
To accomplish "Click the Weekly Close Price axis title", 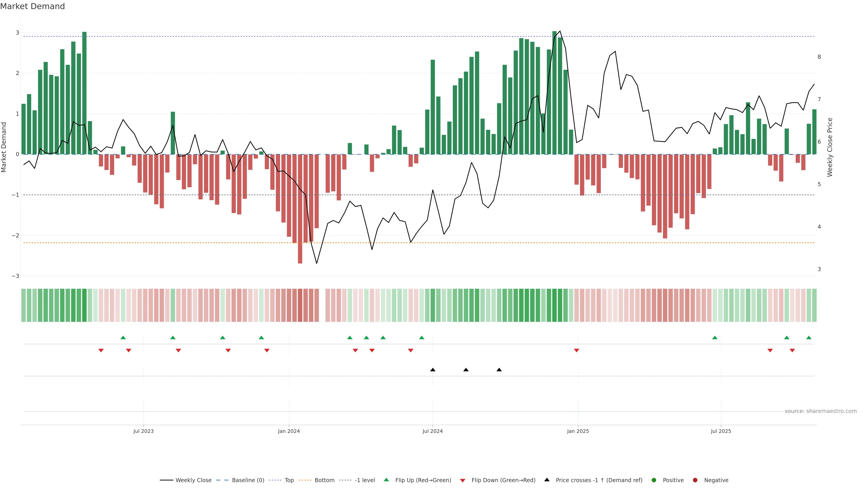I will (830, 147).
